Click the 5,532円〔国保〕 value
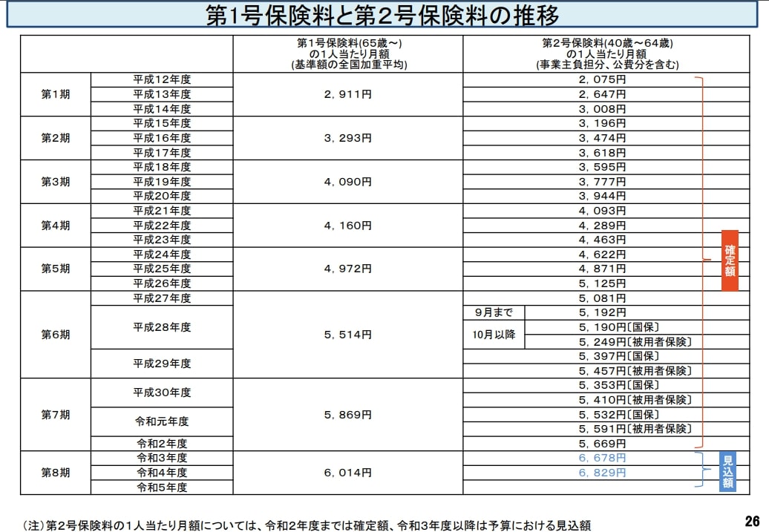 619,415
